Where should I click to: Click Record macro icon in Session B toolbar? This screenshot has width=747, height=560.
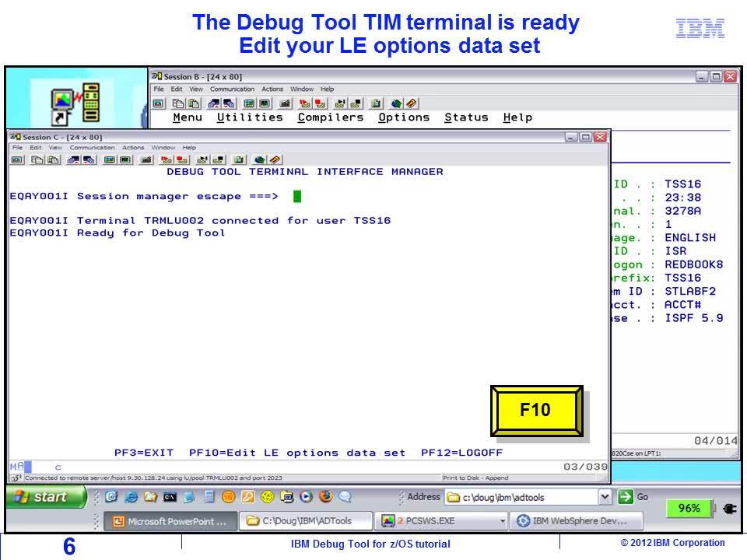[x=305, y=103]
